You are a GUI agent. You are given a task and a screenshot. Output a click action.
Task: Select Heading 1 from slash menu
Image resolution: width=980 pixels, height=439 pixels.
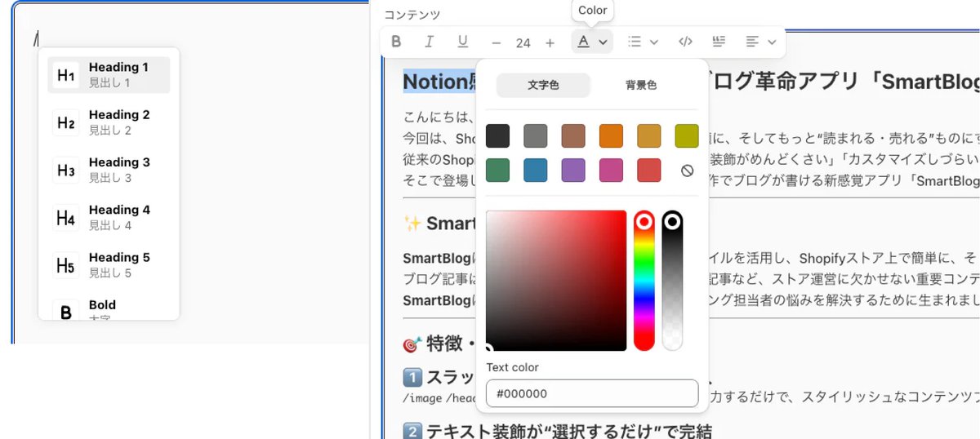(x=109, y=75)
